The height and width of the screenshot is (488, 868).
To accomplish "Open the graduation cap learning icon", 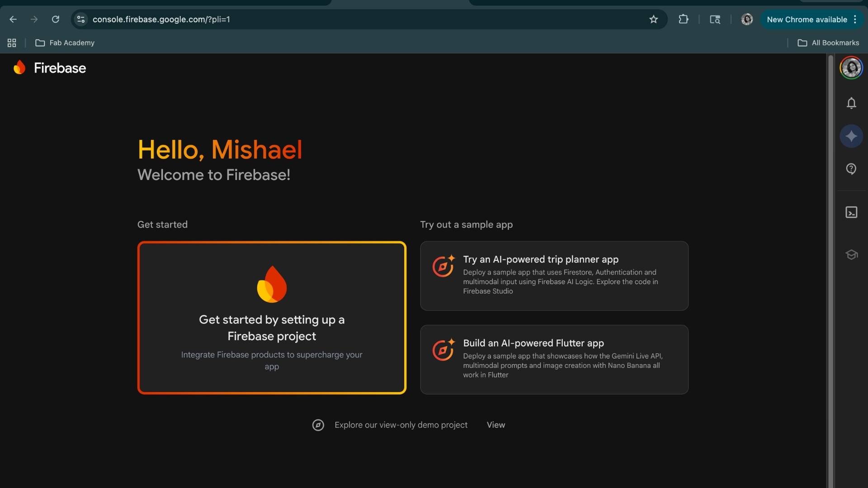I will pyautogui.click(x=851, y=255).
